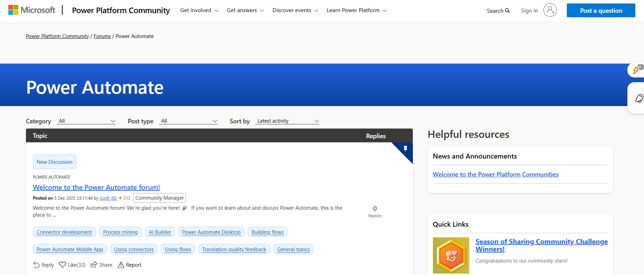Select the General topics tag
The height and width of the screenshot is (275, 644).
pyautogui.click(x=293, y=249)
